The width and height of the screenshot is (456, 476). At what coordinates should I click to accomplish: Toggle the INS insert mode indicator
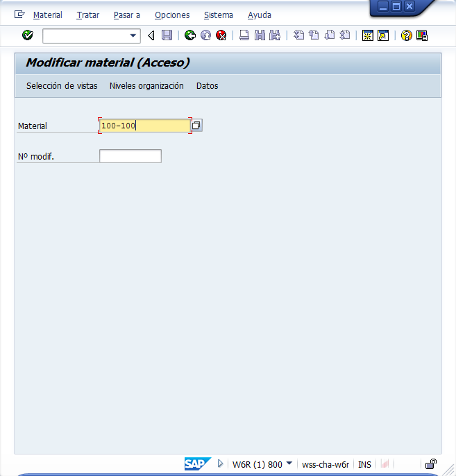tap(364, 464)
